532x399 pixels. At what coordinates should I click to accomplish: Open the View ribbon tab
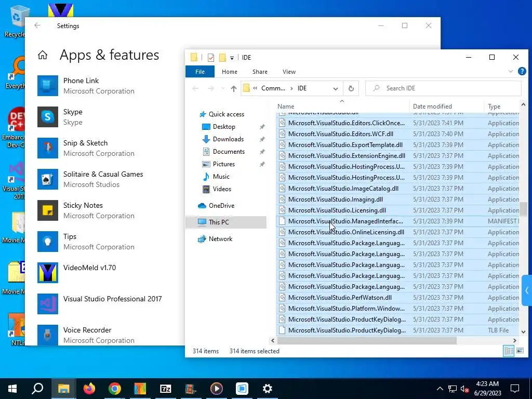(x=289, y=72)
